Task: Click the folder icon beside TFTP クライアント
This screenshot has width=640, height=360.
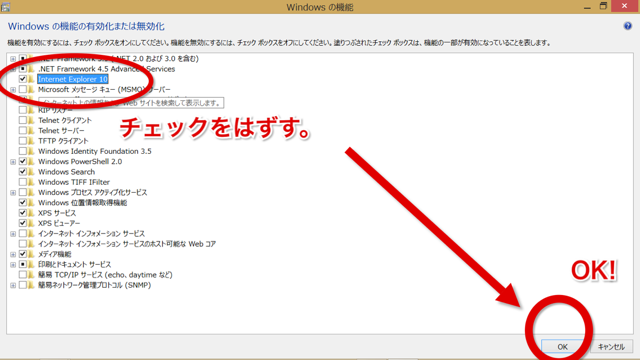Action: 31,141
